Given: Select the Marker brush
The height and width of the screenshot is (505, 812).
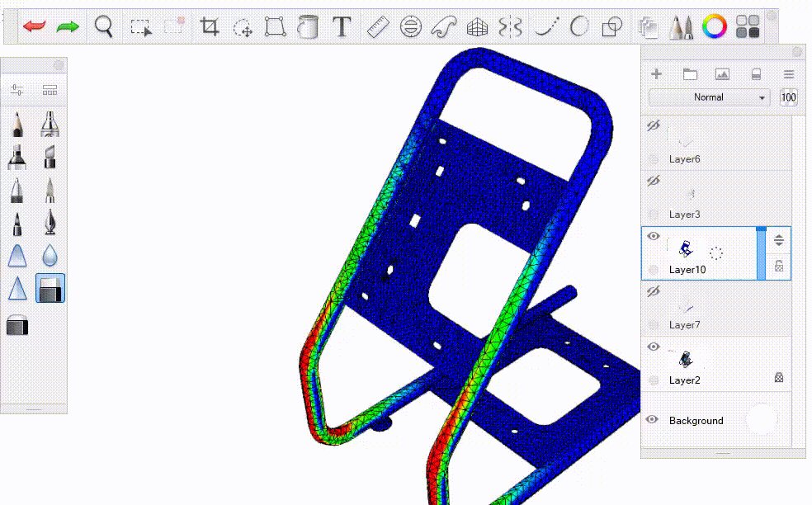Looking at the screenshot, I should [17, 157].
